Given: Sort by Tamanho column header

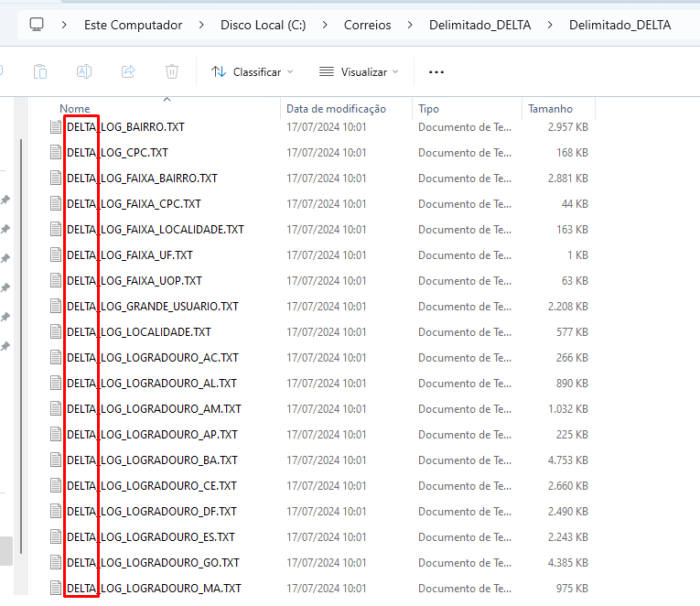Looking at the screenshot, I should click(550, 109).
